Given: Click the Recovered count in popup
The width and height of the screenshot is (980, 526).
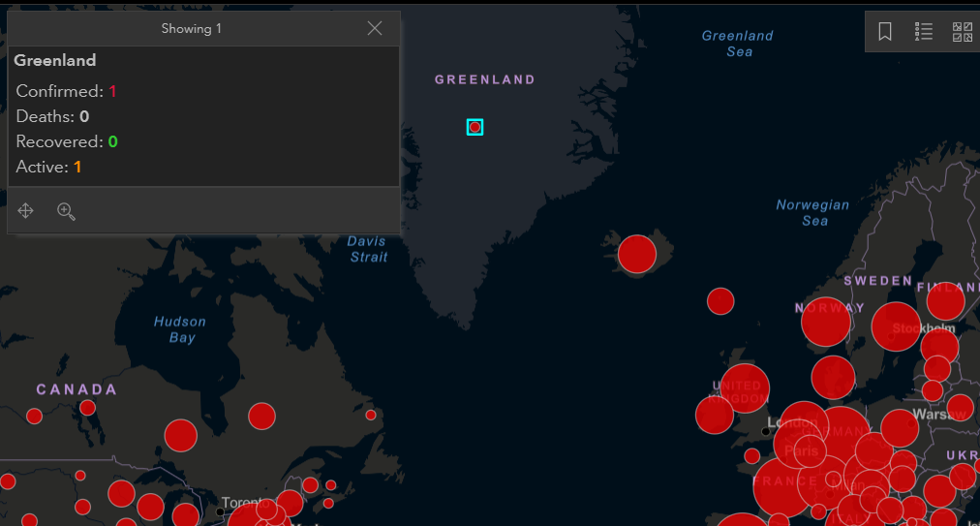Looking at the screenshot, I should pos(112,141).
